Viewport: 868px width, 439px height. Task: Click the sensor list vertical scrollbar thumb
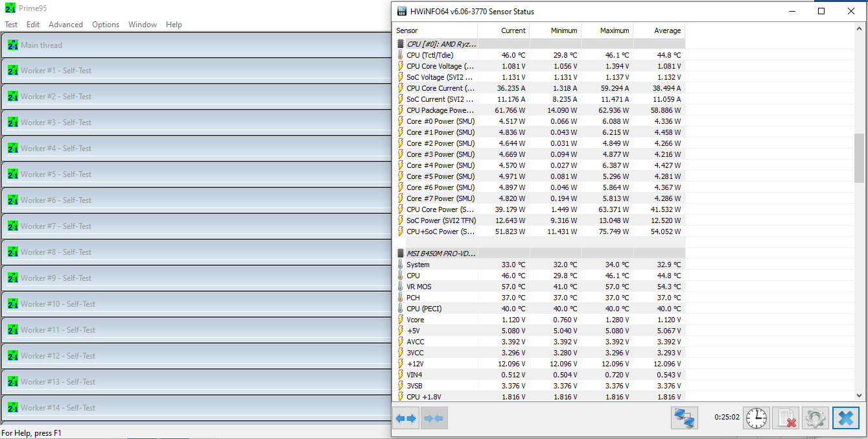860,158
